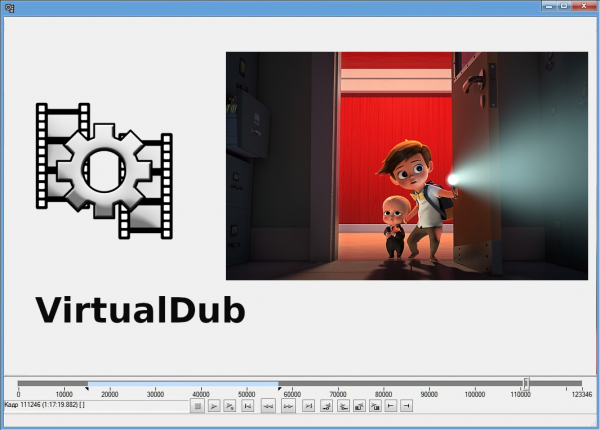Click the selection end marker near 57000
The width and height of the screenshot is (600, 430).
tap(280, 389)
